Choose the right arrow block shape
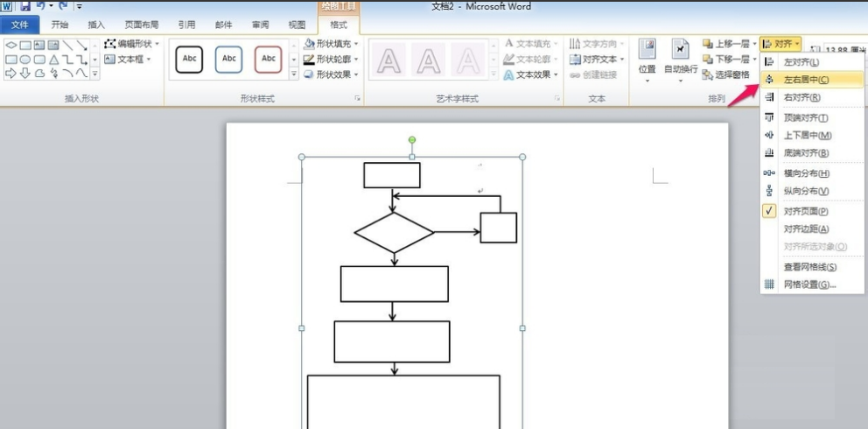The width and height of the screenshot is (868, 429). 11,73
